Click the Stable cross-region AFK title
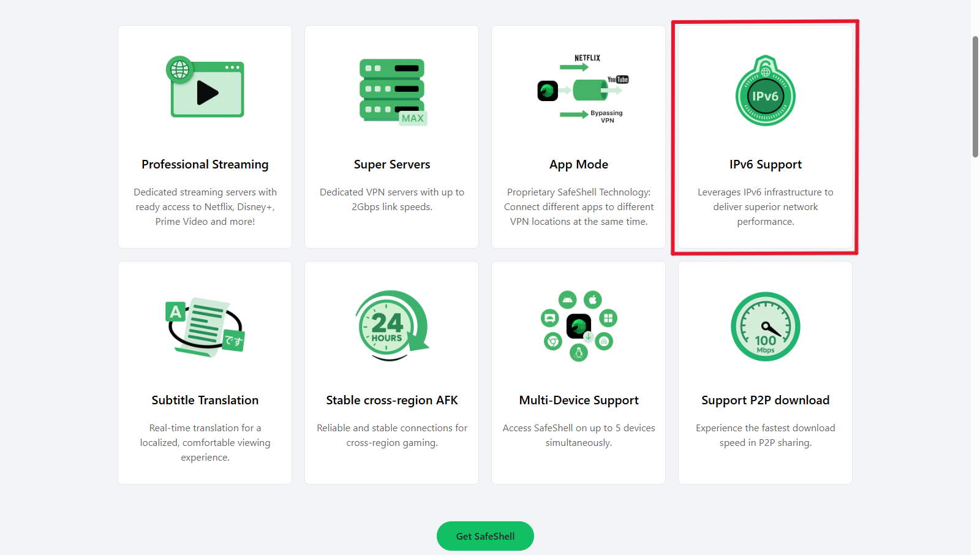 (x=391, y=400)
